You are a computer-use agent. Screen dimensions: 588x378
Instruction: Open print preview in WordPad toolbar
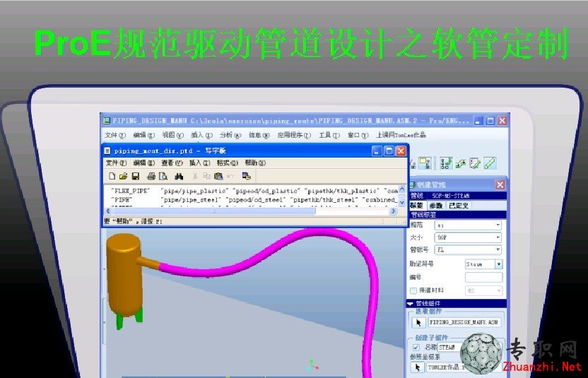163,176
